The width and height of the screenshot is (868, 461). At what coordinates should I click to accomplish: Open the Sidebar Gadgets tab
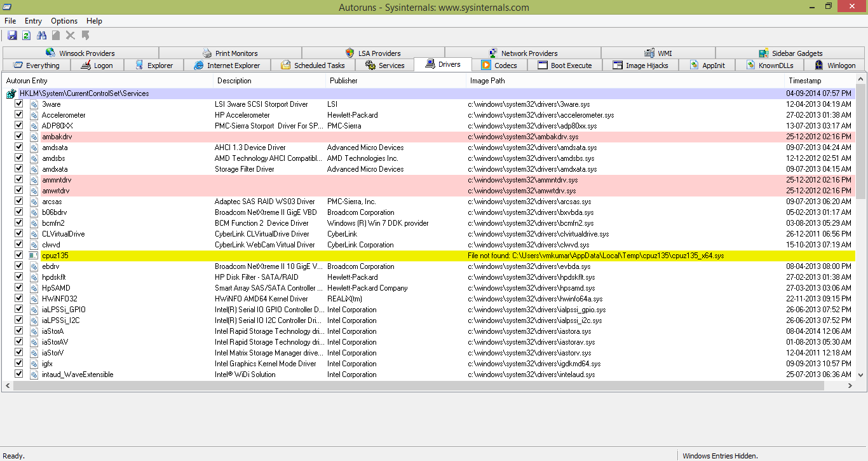click(x=790, y=53)
